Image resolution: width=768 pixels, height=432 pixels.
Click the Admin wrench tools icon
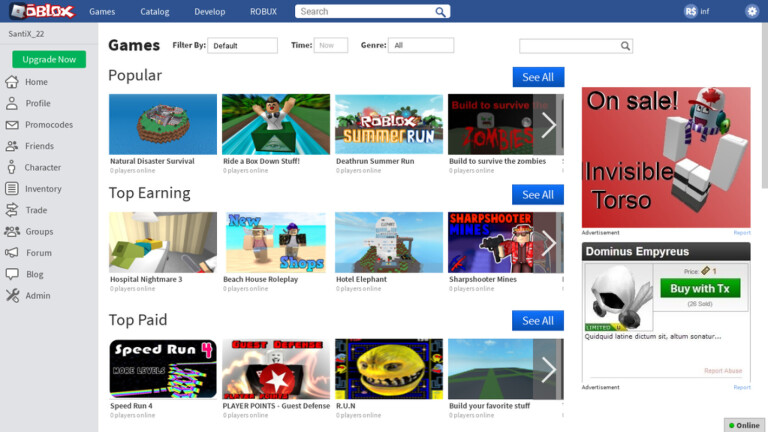(x=12, y=295)
